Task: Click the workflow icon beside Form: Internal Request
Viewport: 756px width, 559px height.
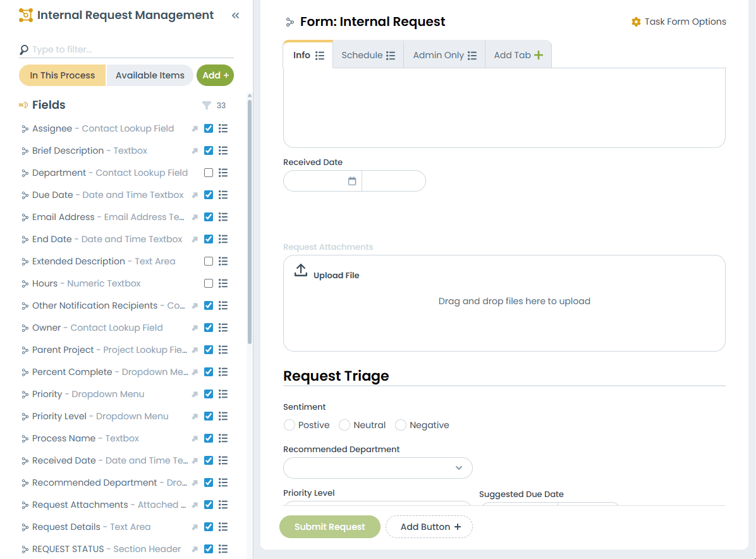Action: click(x=290, y=22)
